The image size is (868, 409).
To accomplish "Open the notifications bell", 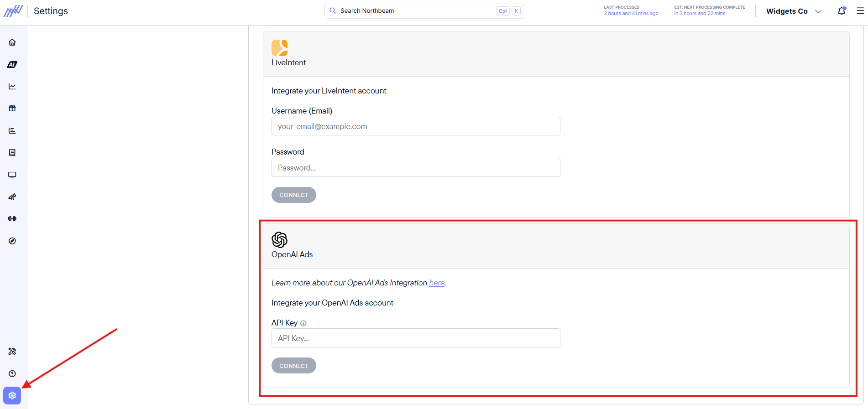I will [x=842, y=11].
